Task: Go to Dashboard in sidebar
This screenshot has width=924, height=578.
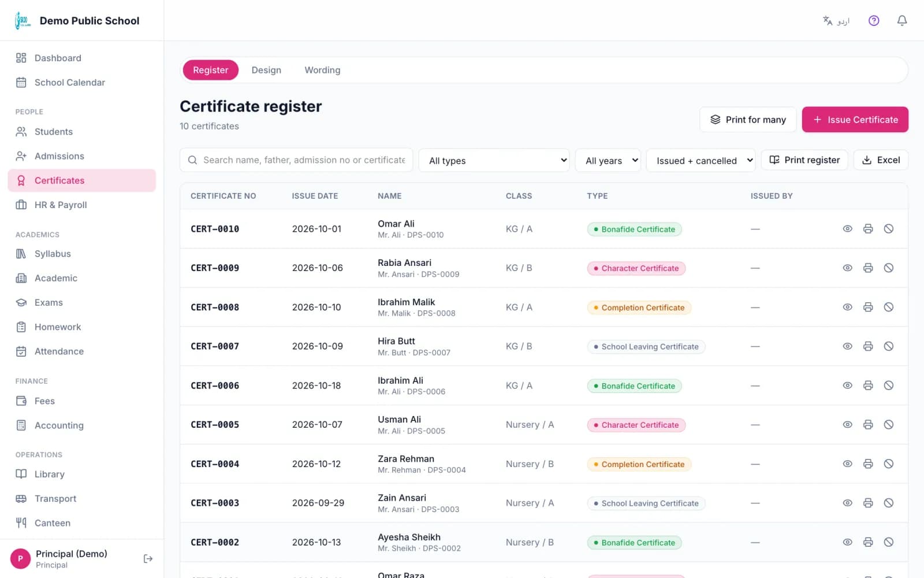Action: pyautogui.click(x=81, y=58)
